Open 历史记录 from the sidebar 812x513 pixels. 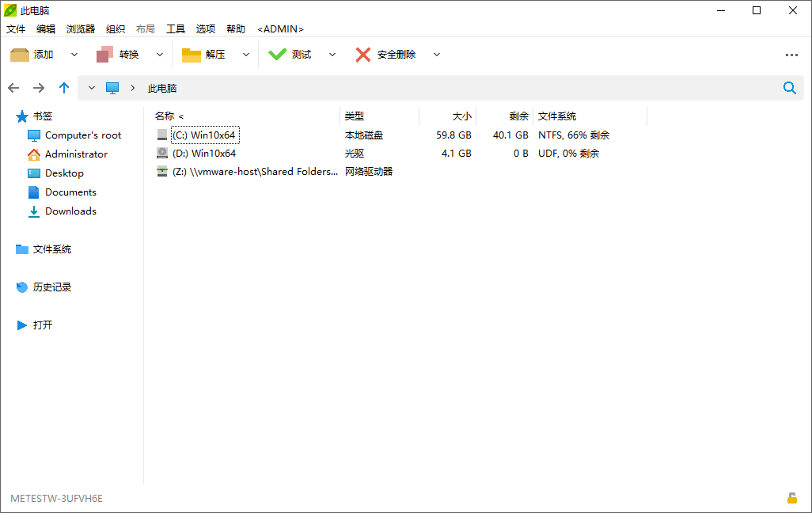[53, 287]
